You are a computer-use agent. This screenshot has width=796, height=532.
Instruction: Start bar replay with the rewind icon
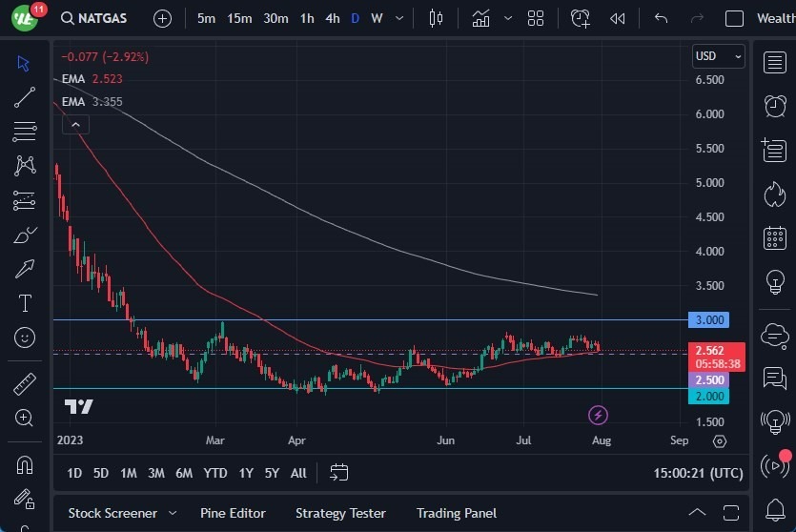pos(618,19)
